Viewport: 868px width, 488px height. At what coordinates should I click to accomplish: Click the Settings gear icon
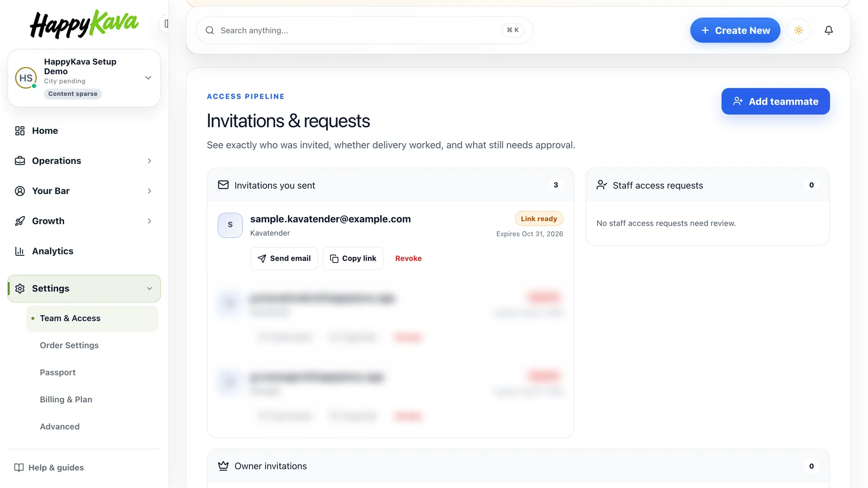pos(20,289)
